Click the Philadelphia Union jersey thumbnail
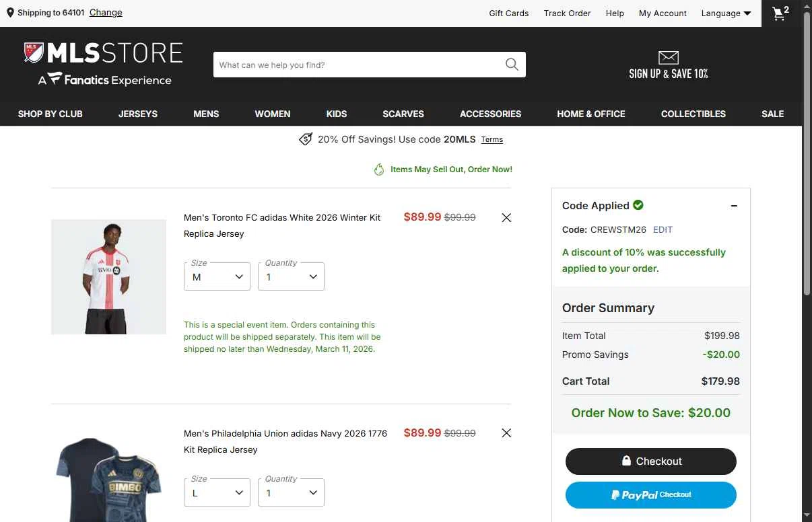The image size is (812, 522). 108,479
